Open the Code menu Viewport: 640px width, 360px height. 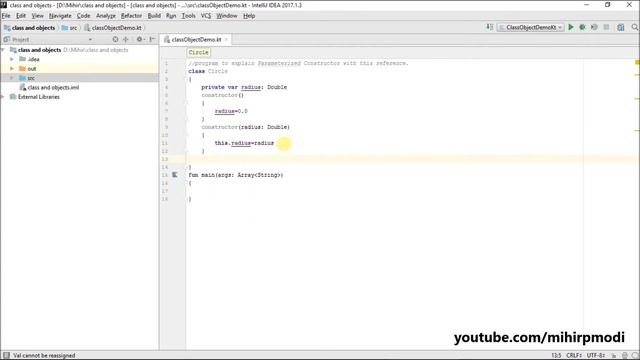84,16
